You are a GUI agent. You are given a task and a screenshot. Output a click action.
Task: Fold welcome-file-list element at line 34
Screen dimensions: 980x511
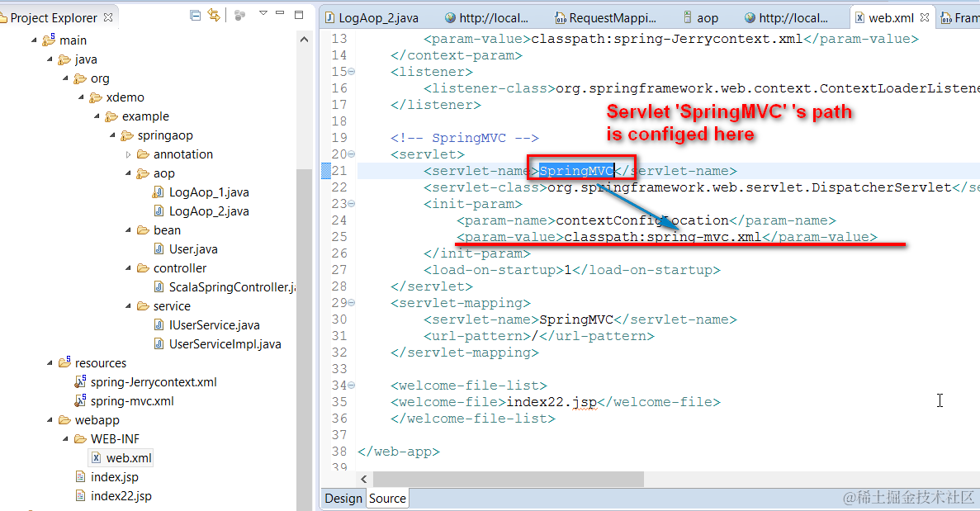(351, 386)
